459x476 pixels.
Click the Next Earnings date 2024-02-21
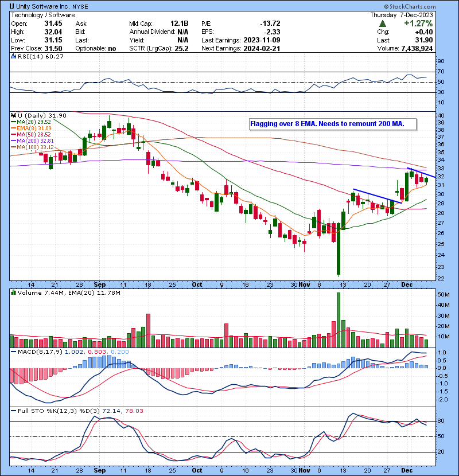(x=262, y=49)
